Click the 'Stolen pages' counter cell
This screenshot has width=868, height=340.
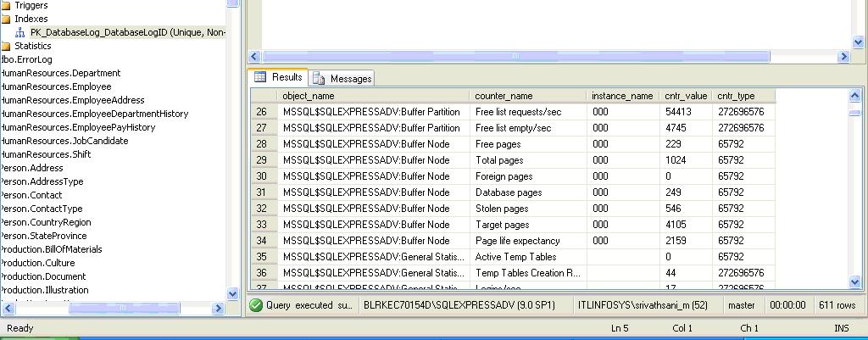click(x=529, y=209)
